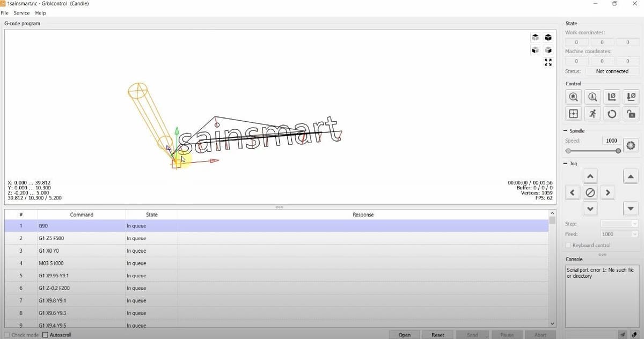Viewport: 644px width, 339px height.
Task: Raise Z with the up triangle button
Action: (631, 176)
